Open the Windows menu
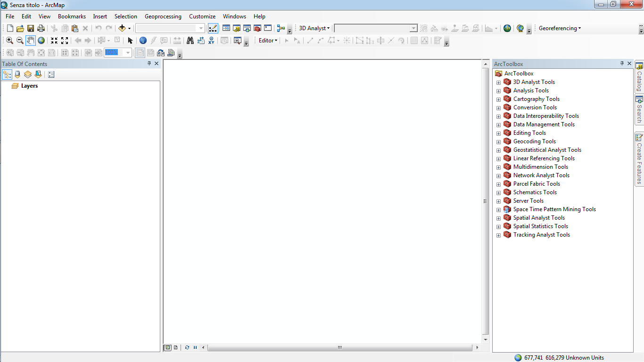Viewport: 644px width, 362px height. [x=234, y=16]
